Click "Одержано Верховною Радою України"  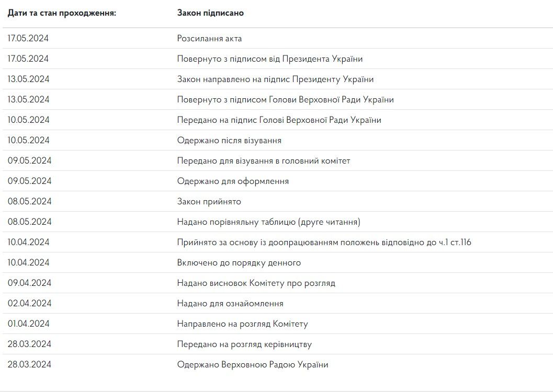point(253,364)
